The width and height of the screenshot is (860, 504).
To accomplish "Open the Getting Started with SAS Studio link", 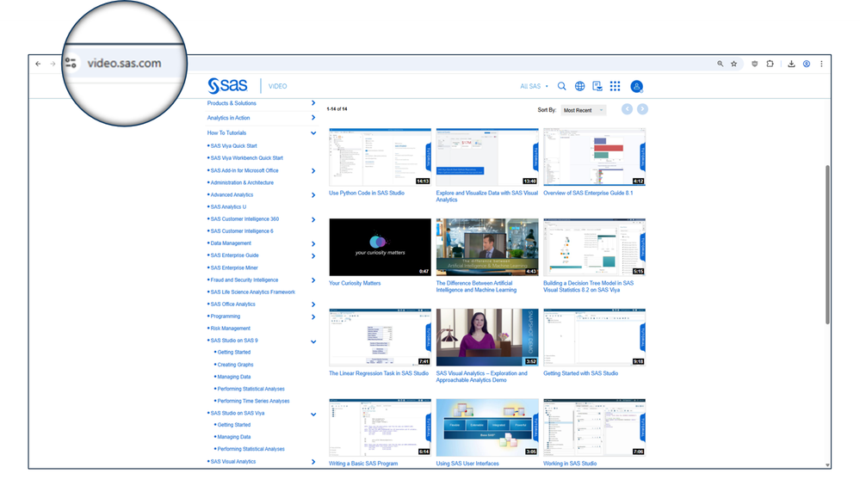I will tap(580, 373).
